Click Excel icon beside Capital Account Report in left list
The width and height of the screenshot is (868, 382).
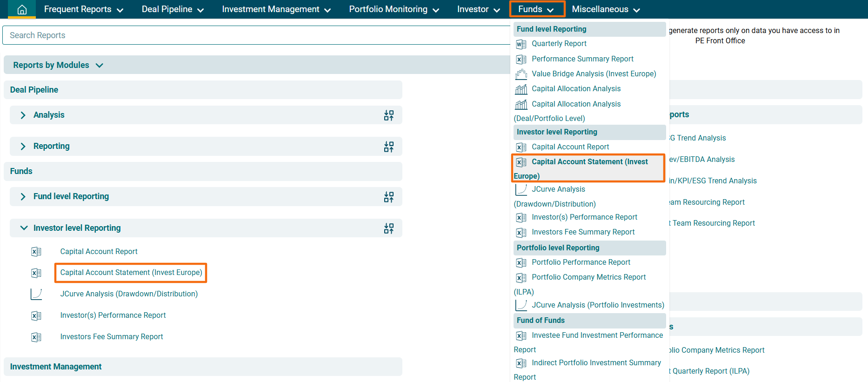coord(36,252)
